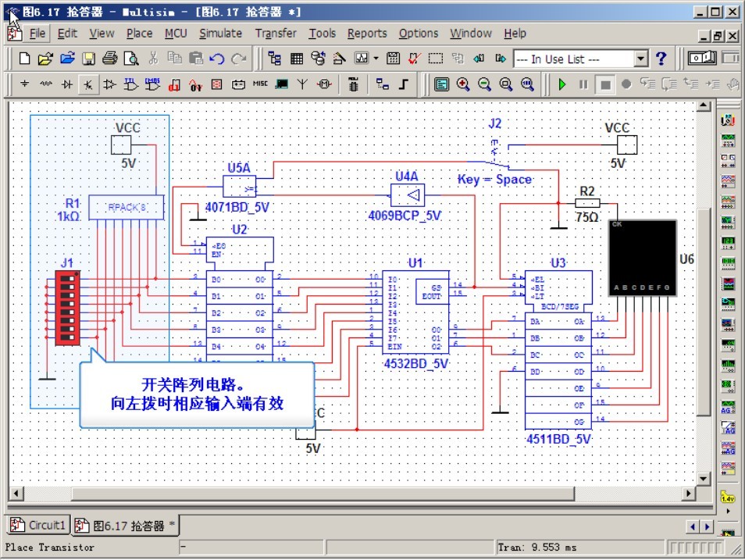Image resolution: width=745 pixels, height=560 pixels.
Task: Open the Transfer menu
Action: pos(276,34)
